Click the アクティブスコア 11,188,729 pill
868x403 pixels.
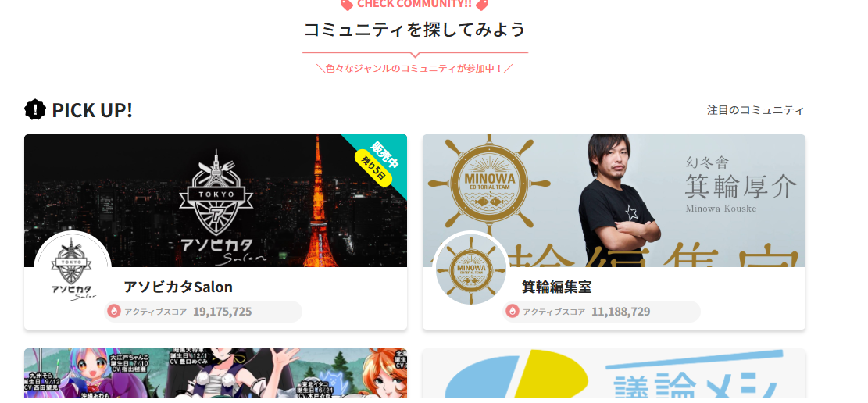click(x=602, y=311)
